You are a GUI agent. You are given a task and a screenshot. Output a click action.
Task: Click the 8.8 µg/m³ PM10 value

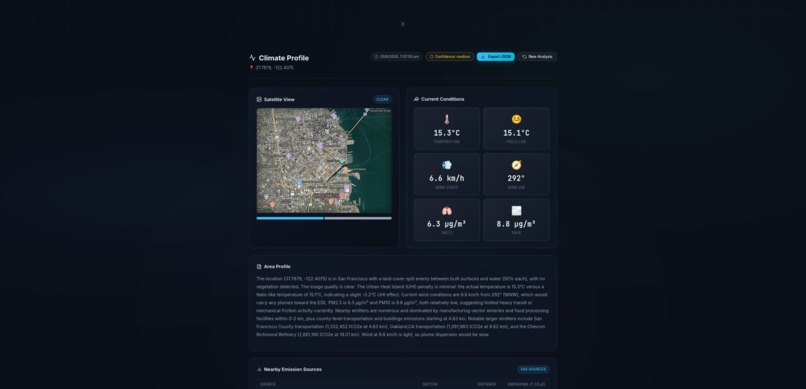[x=516, y=224]
